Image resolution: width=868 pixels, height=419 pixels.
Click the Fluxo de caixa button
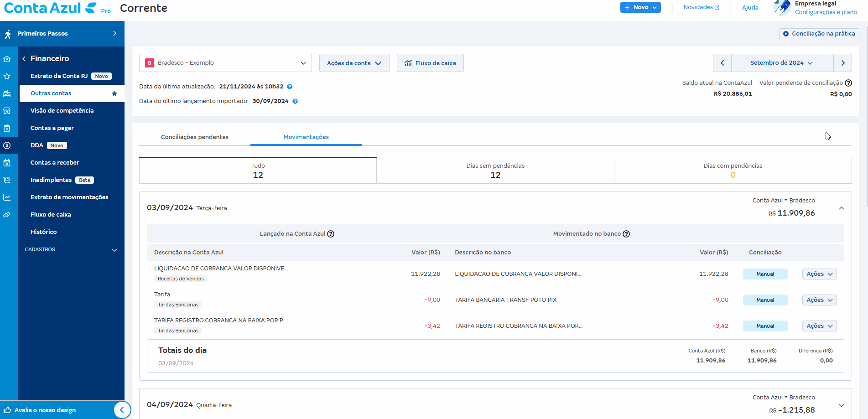[430, 63]
